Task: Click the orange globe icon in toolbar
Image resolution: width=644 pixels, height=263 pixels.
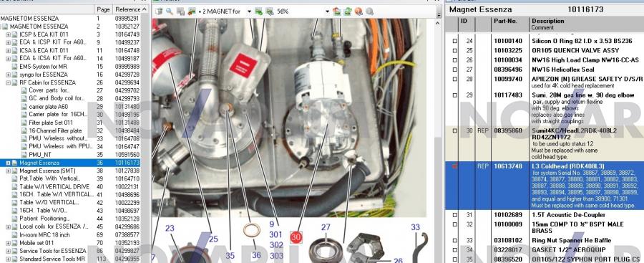Action: click(x=358, y=11)
